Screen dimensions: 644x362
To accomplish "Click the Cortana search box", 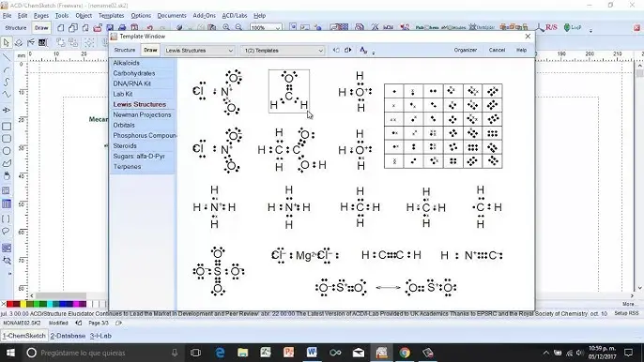I will 102,353.
